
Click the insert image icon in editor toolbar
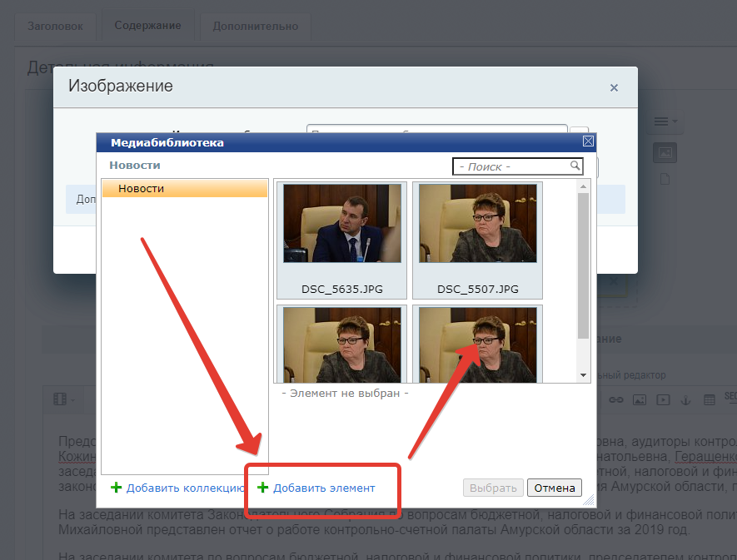tap(640, 399)
